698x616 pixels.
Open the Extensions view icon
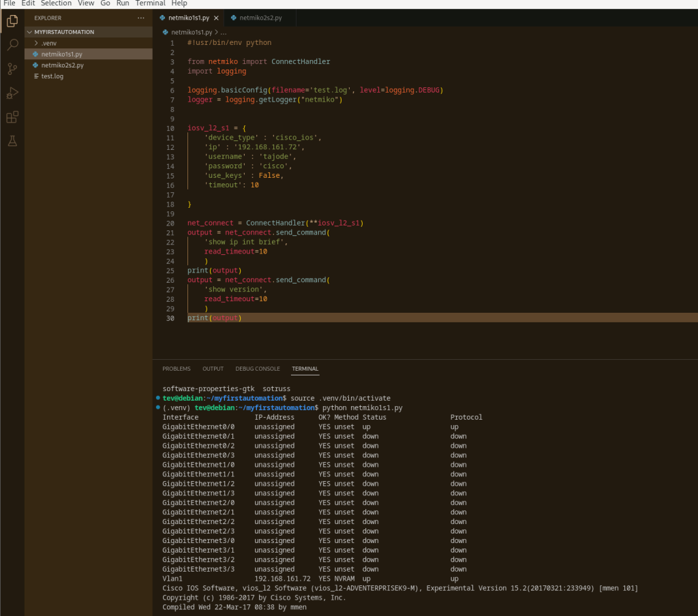pos(12,117)
